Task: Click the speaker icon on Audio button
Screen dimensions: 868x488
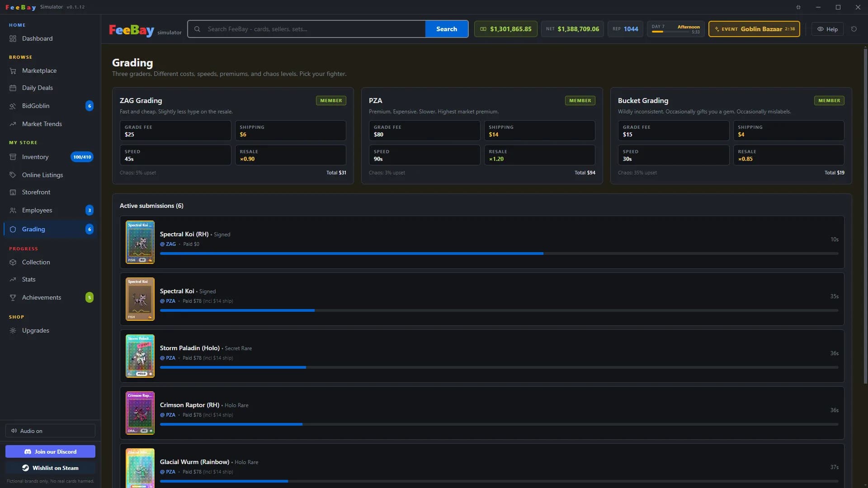Action: tap(14, 431)
